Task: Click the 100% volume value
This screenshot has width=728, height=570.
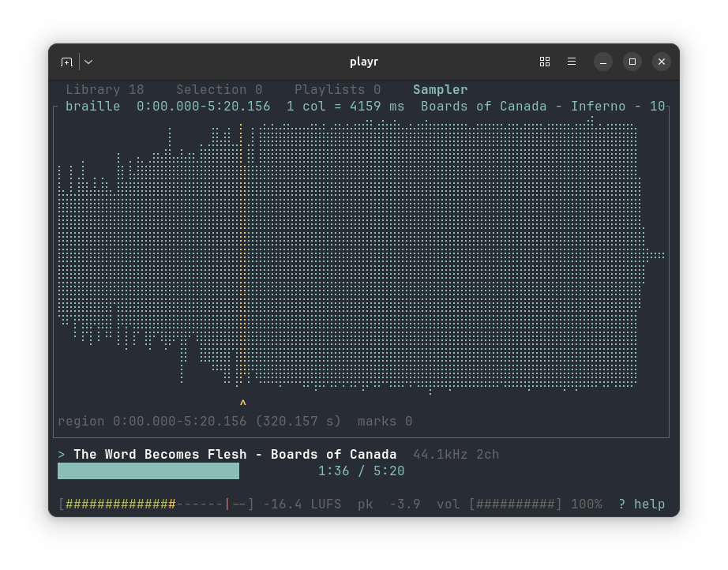Action: (x=587, y=504)
